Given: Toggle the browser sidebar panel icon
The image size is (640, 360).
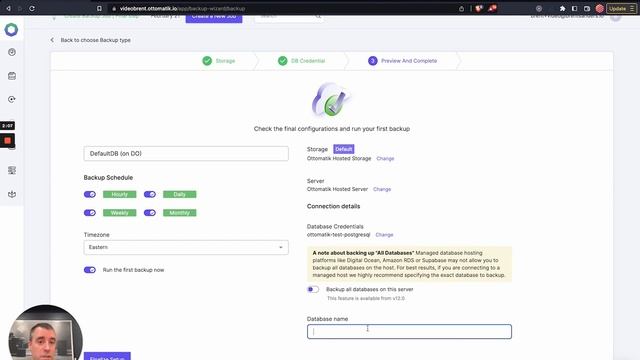Looking at the screenshot, I should (574, 9).
